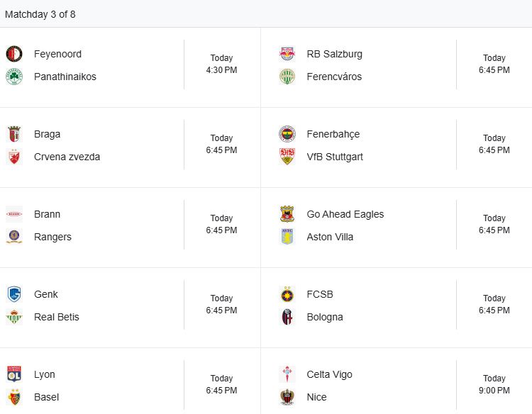Select the Bologna club crest
Screen dimensions: 532x414
tap(287, 317)
